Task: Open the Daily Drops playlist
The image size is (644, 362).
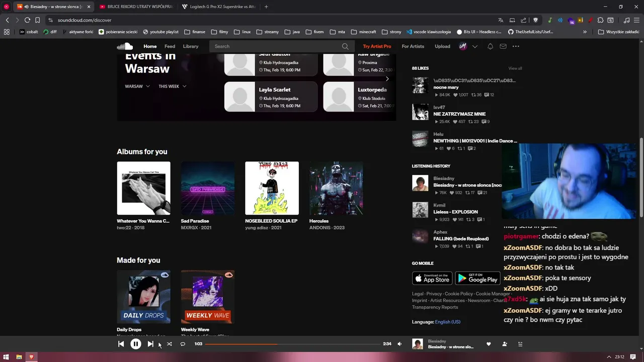Action: (x=143, y=297)
